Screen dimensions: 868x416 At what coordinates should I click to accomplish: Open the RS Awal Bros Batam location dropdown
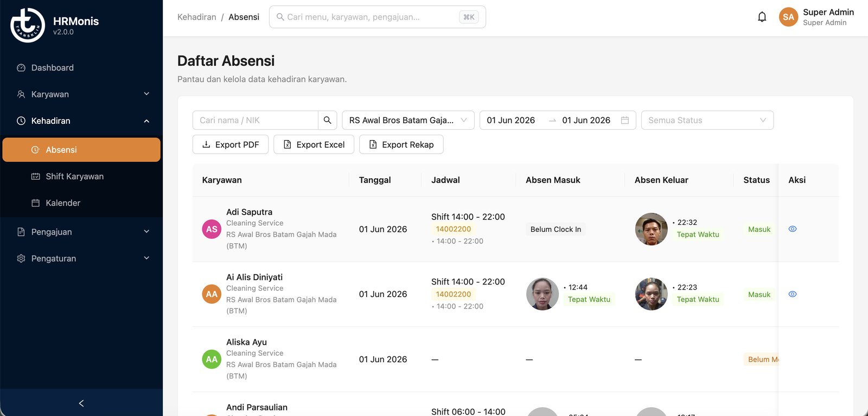(408, 120)
